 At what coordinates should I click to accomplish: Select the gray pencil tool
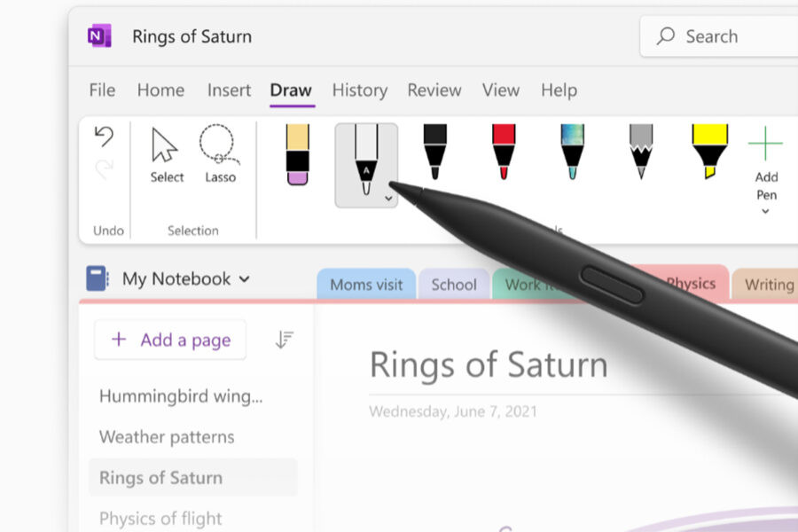tap(641, 152)
